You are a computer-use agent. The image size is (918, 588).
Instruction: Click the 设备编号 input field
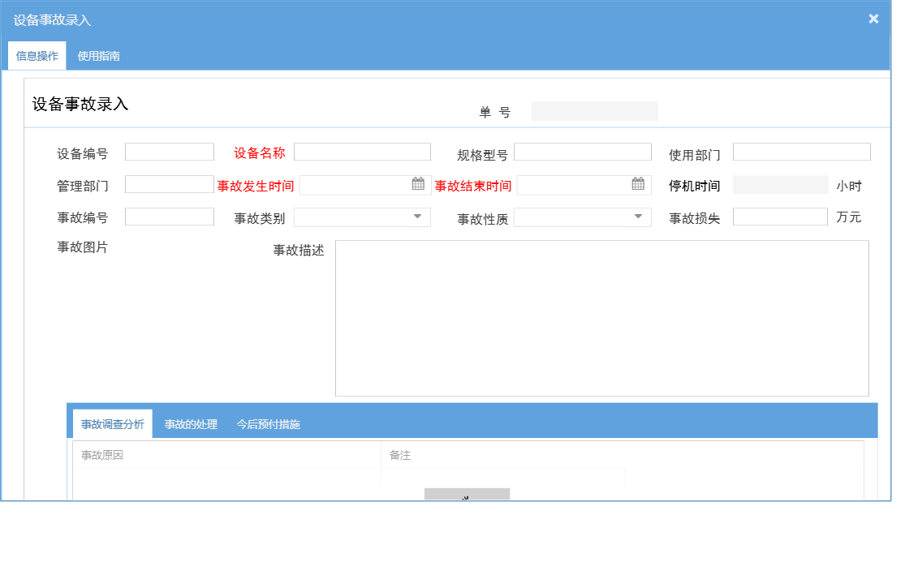pos(169,152)
